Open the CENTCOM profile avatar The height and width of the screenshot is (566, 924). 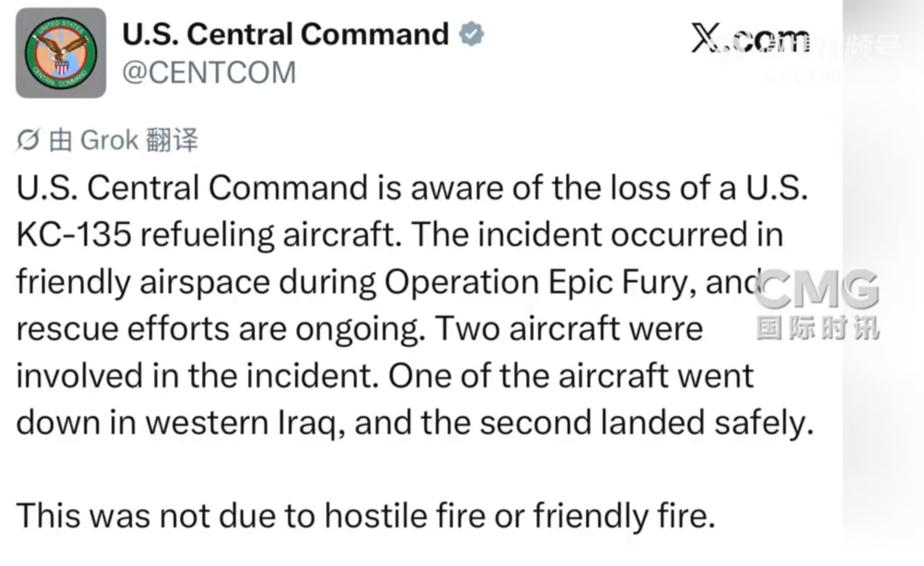61,53
